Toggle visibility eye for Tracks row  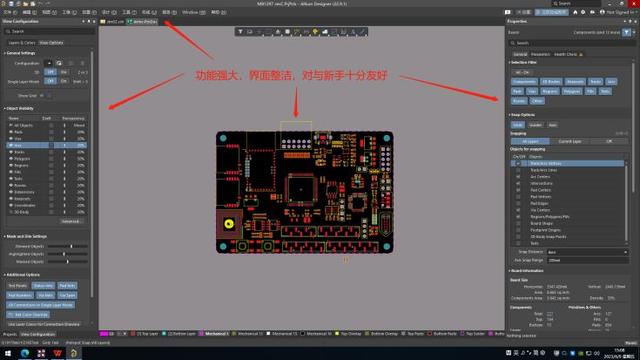(x=11, y=152)
